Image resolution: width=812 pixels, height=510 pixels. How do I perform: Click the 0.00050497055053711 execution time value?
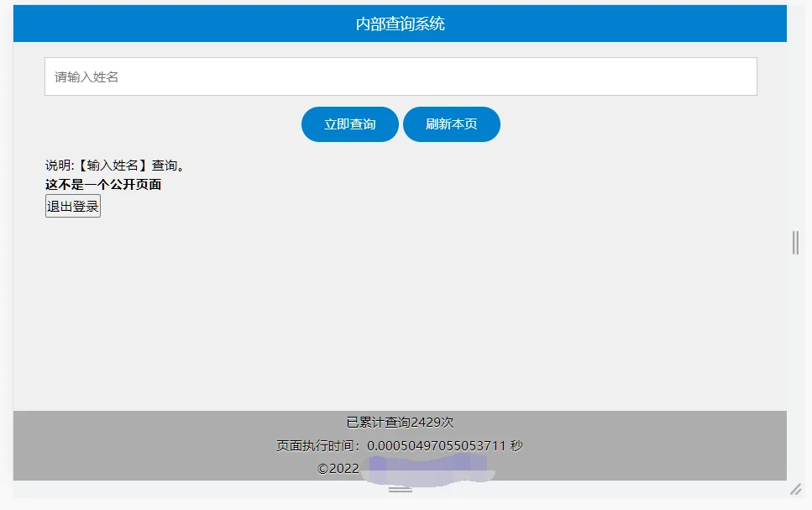point(436,445)
